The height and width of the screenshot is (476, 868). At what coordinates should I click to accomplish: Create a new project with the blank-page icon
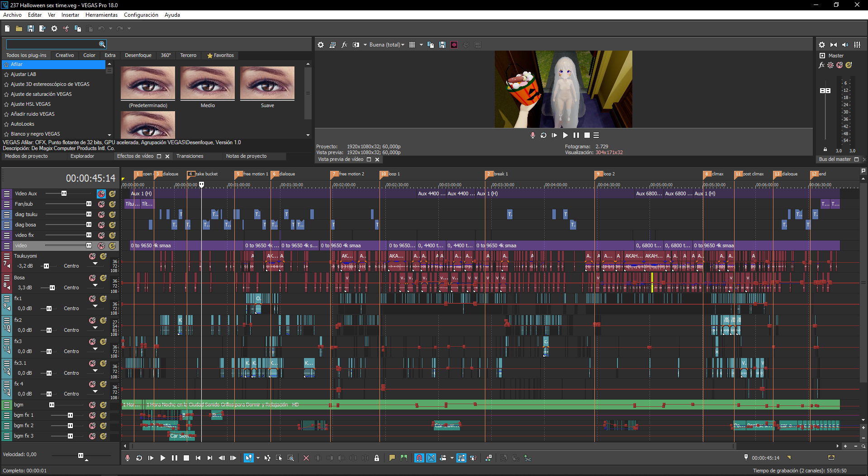7,28
